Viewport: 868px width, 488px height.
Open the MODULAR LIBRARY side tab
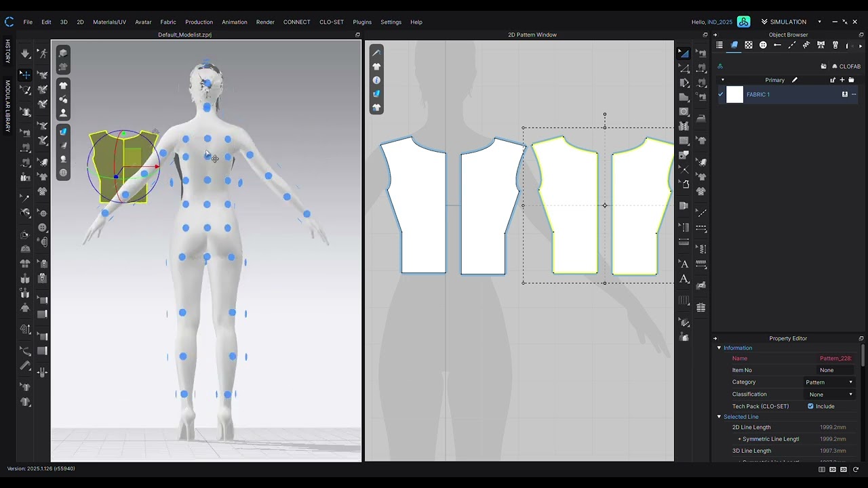pos(8,106)
